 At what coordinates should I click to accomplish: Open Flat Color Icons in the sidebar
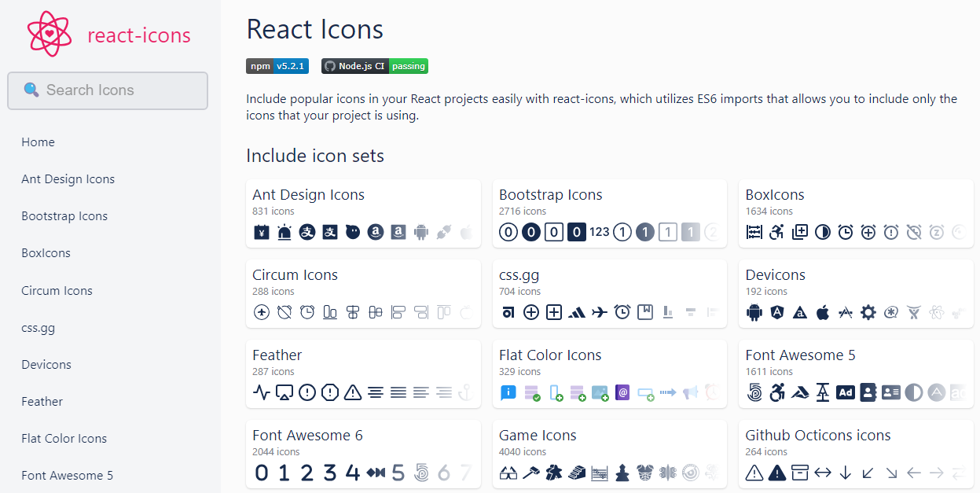(x=64, y=439)
